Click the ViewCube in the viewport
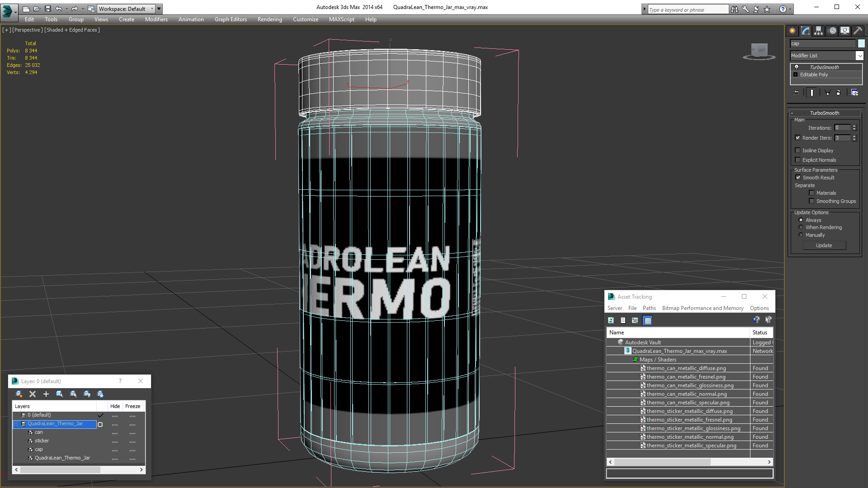Viewport: 868px width, 488px height. coord(759,51)
